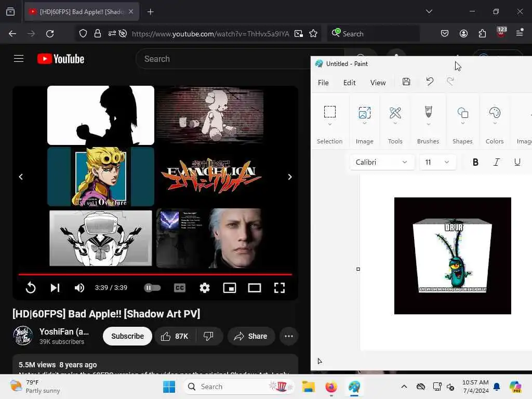Viewport: 532px width, 399px height.
Task: Open File Explorer from the taskbar
Action: 309,387
